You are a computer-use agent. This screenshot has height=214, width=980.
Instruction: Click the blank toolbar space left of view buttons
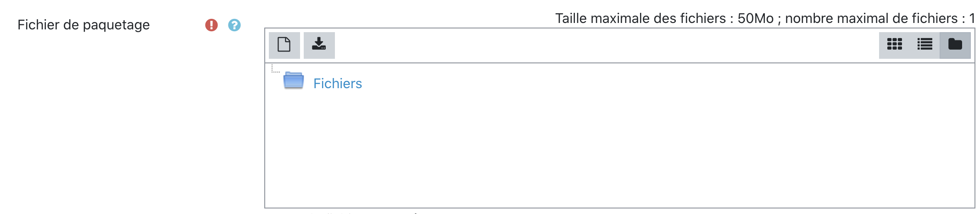pyautogui.click(x=780, y=45)
